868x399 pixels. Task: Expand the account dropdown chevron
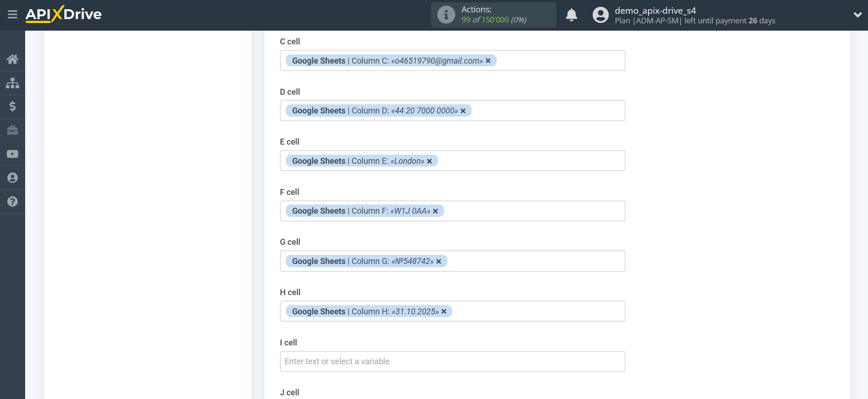[x=857, y=15]
